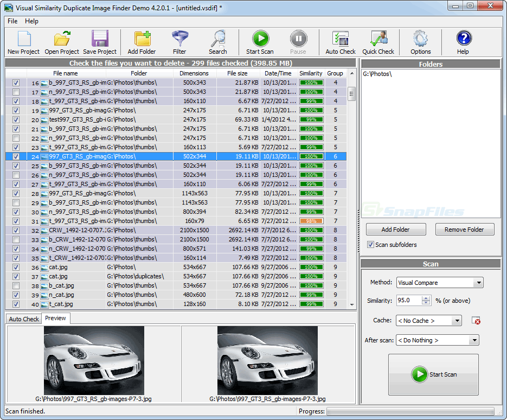The height and width of the screenshot is (420, 507).
Task: Select row 37 cat.jpg in duplicates folder
Action: point(176,276)
